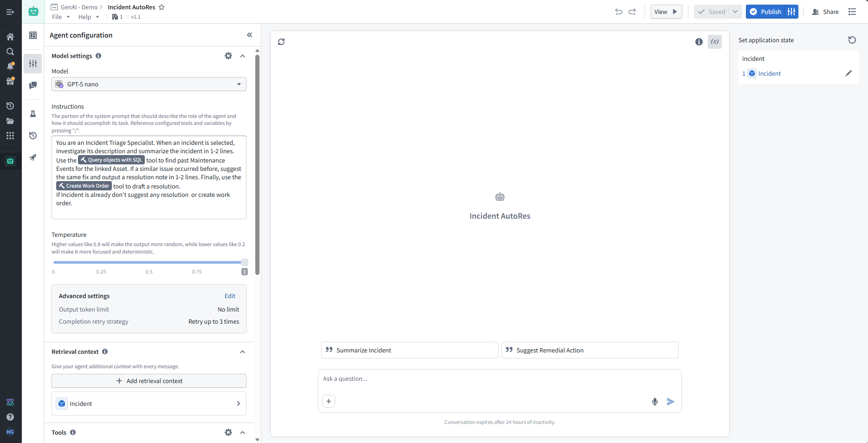Screen dimensions: 868x443
Task: Click the microphone voice input icon
Action: click(654, 402)
